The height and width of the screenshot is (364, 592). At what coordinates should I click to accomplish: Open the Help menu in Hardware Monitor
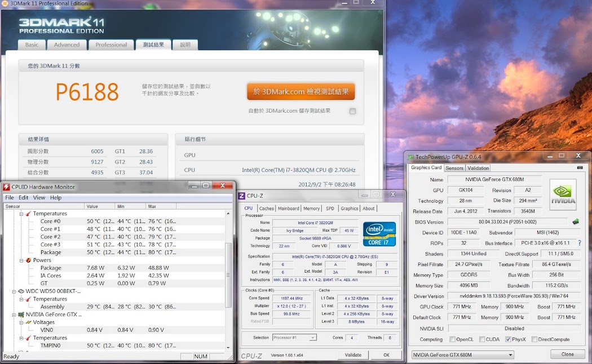tap(55, 198)
